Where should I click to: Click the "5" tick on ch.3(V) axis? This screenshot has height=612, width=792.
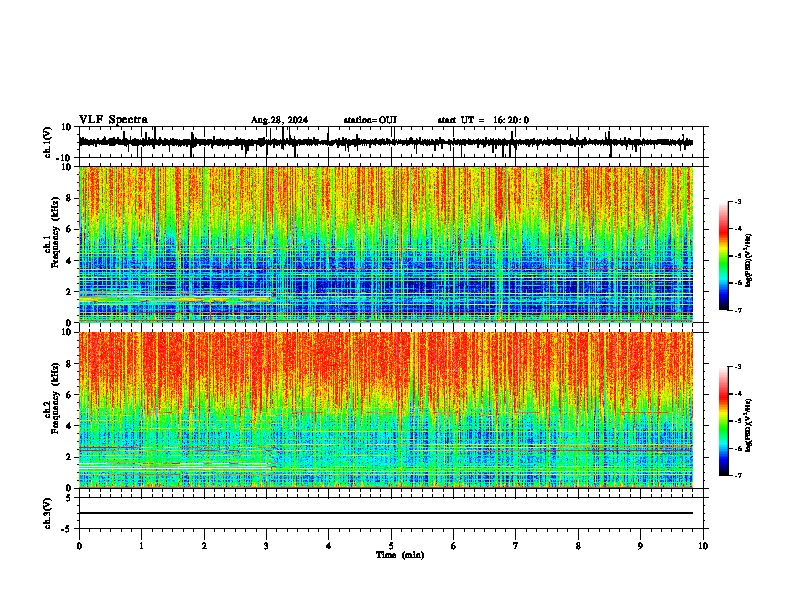point(70,497)
